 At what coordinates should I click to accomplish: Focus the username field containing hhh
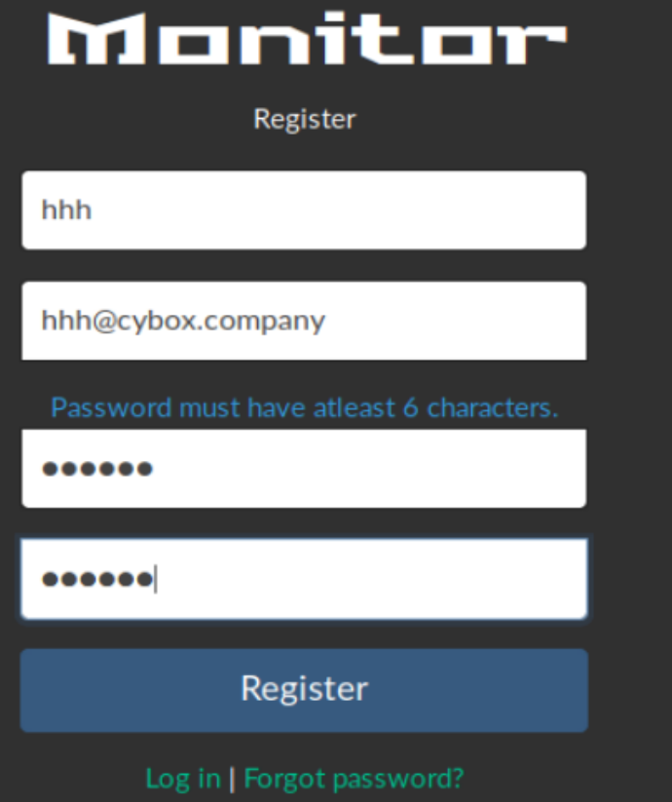(304, 210)
